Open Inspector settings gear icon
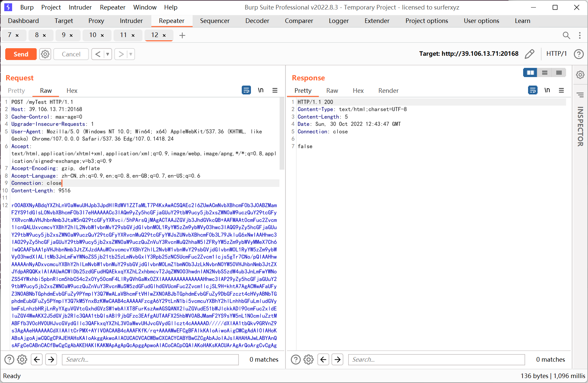This screenshot has height=383, width=588. click(580, 75)
